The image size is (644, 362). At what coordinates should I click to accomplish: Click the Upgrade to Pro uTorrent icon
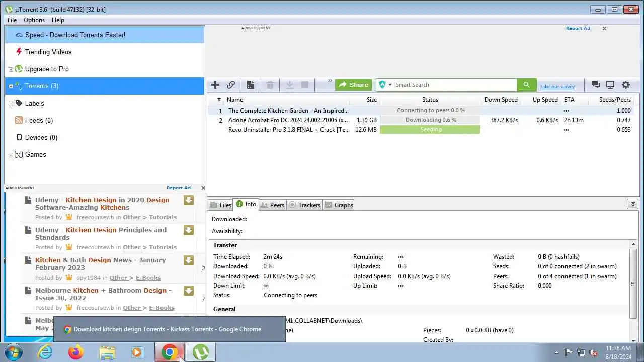click(x=19, y=69)
